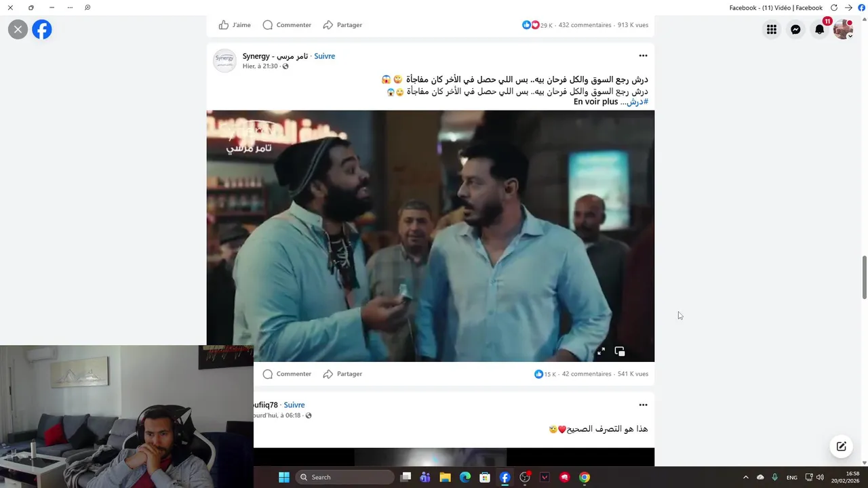This screenshot has height=488, width=868.
Task: Open the floating new message edit button
Action: (841, 446)
